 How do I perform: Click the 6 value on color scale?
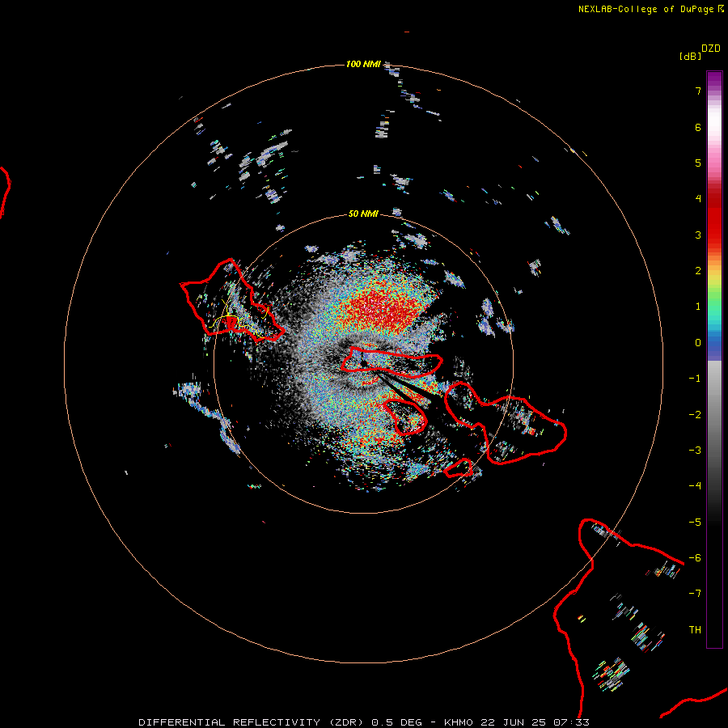pyautogui.click(x=698, y=127)
